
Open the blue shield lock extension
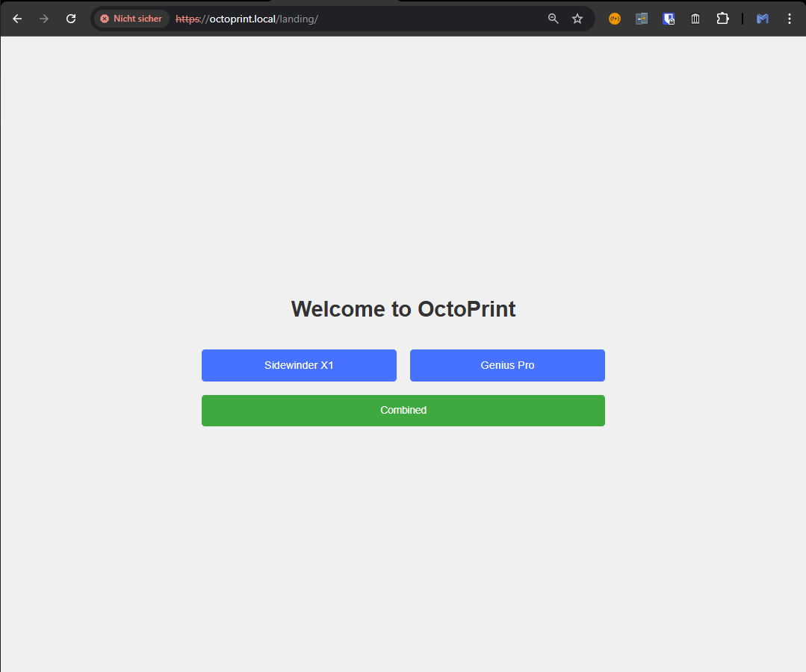click(x=669, y=19)
